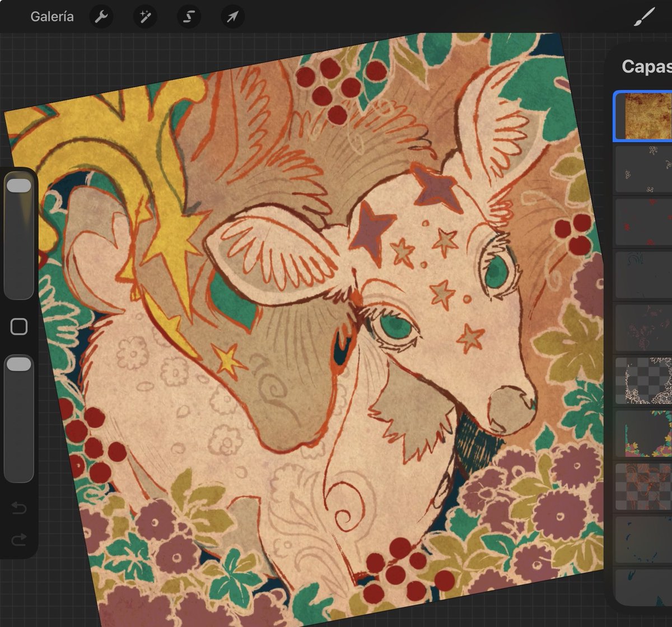This screenshot has width=672, height=627.
Task: Select the Brush tool in top bar
Action: click(645, 17)
